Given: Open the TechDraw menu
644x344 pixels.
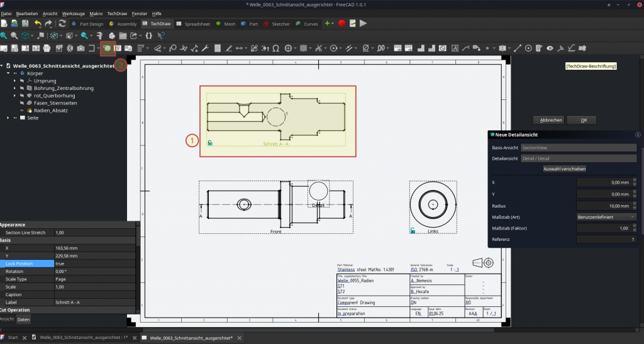Looking at the screenshot, I should [x=116, y=13].
